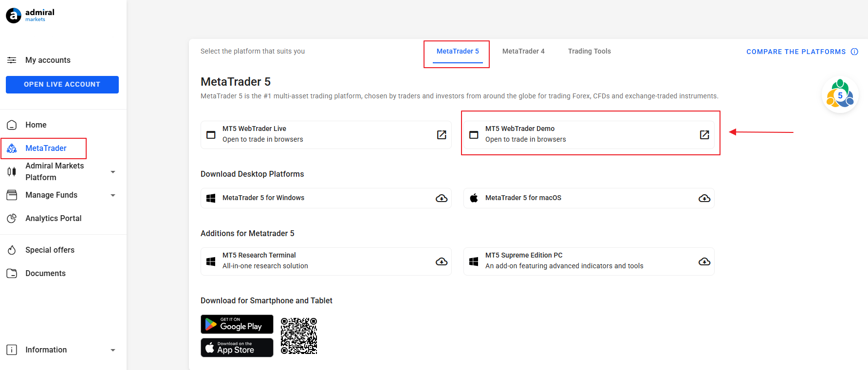
Task: Click the Get it on Google Play badge
Action: coord(237,324)
